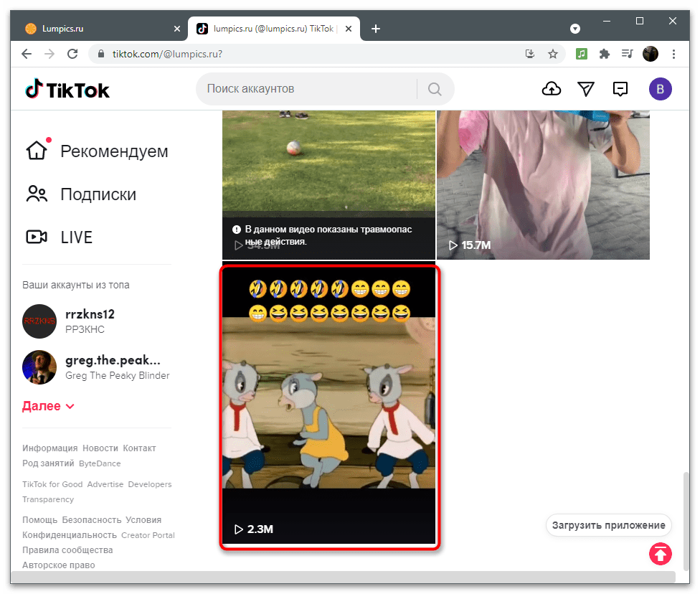Open the Chrome browser menu
This screenshot has width=700, height=594.
coord(673,54)
